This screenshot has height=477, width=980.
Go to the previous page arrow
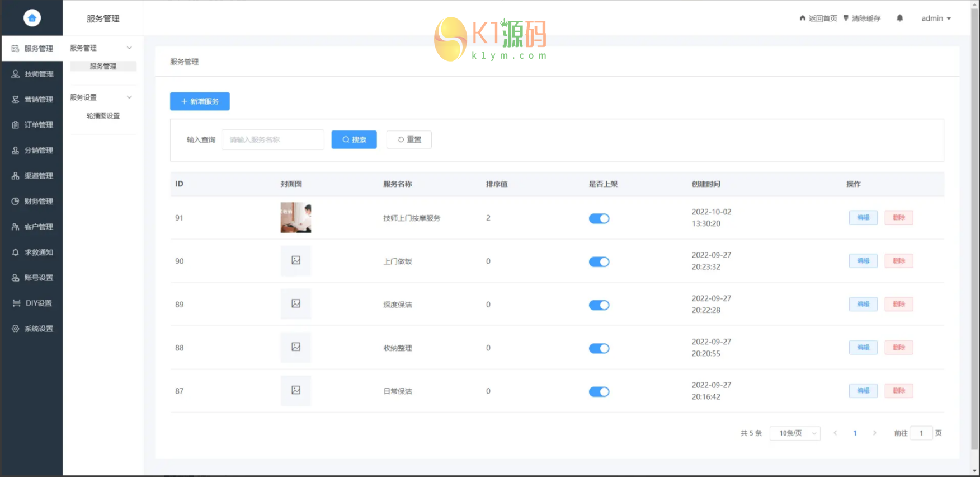[x=835, y=433]
